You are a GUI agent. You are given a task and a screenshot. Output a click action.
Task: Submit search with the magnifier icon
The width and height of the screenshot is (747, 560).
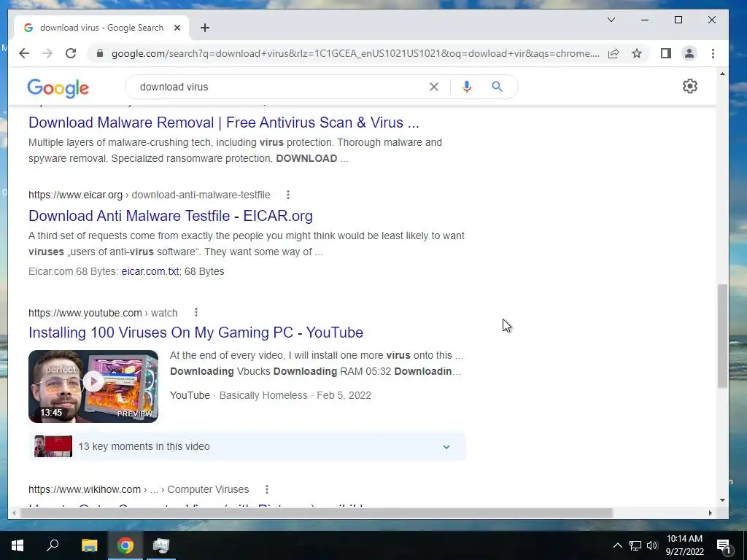(497, 87)
